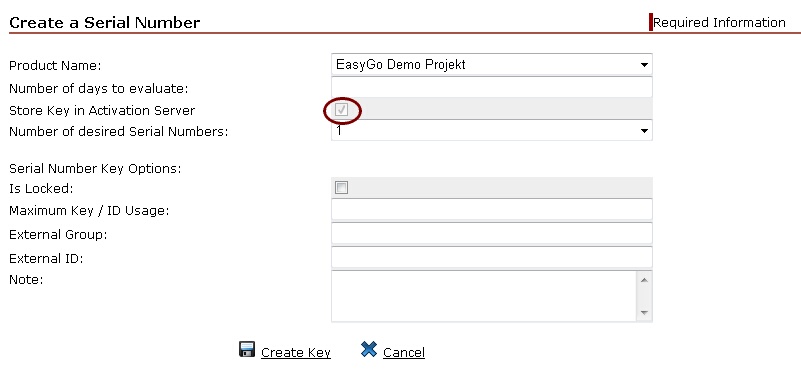Click the Maximum Key / ID Usage field

491,209
